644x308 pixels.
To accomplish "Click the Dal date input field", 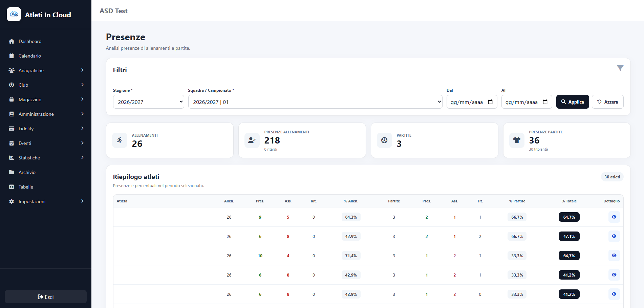I will 472,102.
